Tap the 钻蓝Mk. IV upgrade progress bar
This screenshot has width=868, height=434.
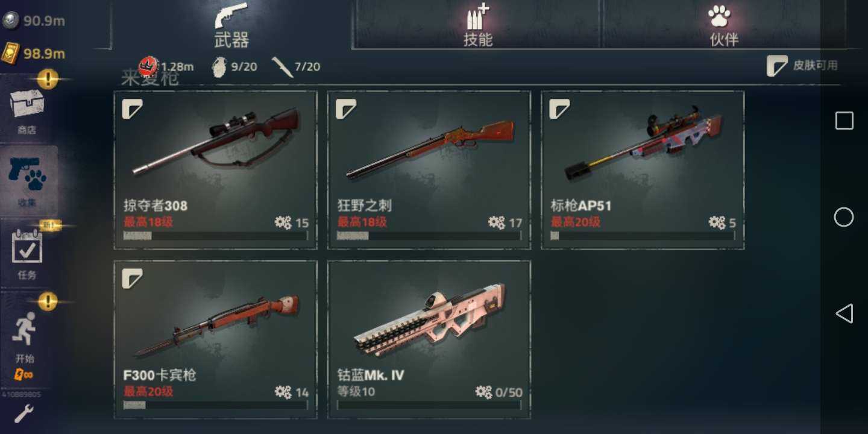coord(429,406)
